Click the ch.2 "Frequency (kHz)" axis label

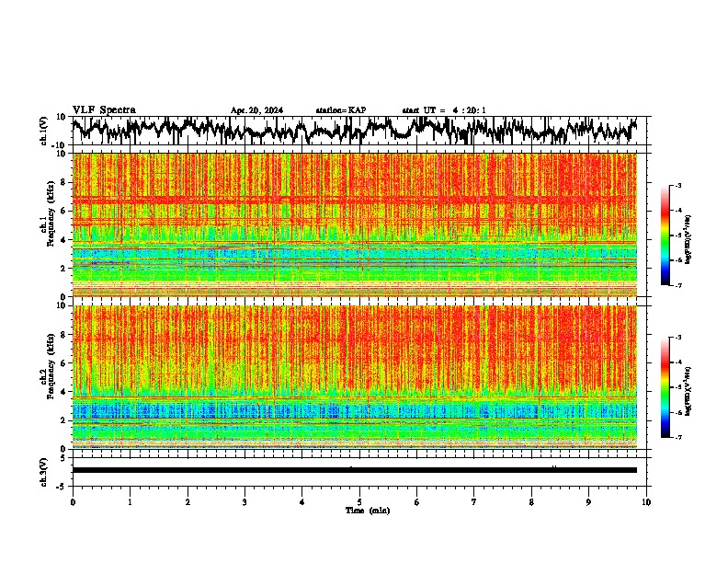[x=51, y=366]
